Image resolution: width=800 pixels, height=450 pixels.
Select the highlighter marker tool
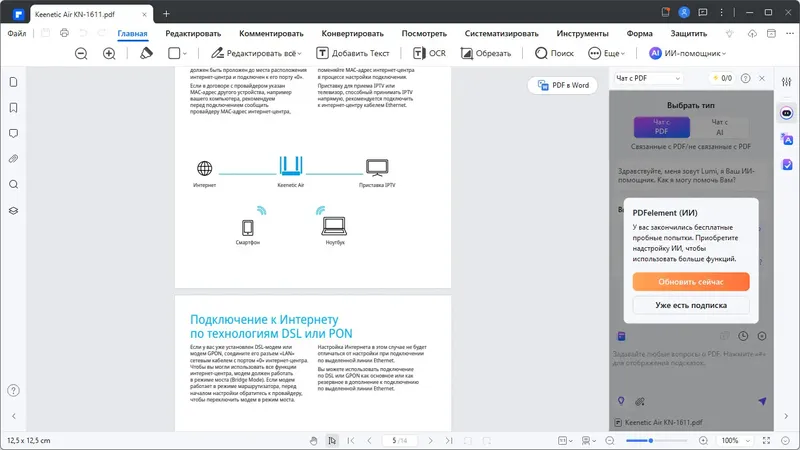(x=146, y=53)
